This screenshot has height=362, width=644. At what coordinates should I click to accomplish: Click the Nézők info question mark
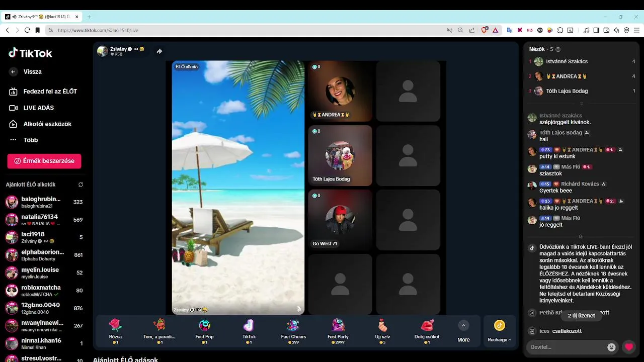558,49
